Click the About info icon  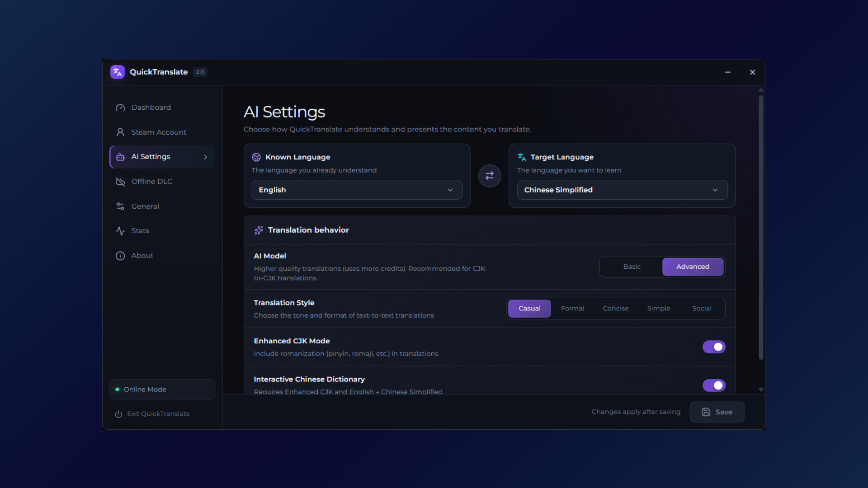click(x=120, y=256)
